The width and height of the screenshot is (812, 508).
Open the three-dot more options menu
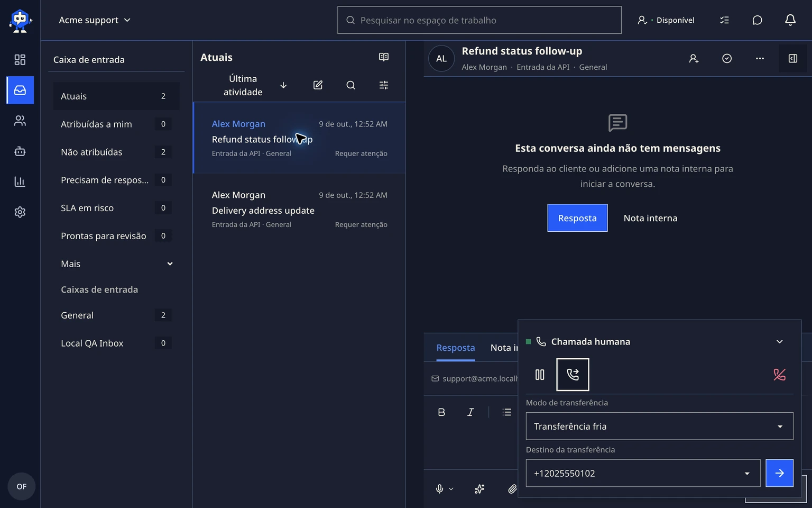point(760,59)
